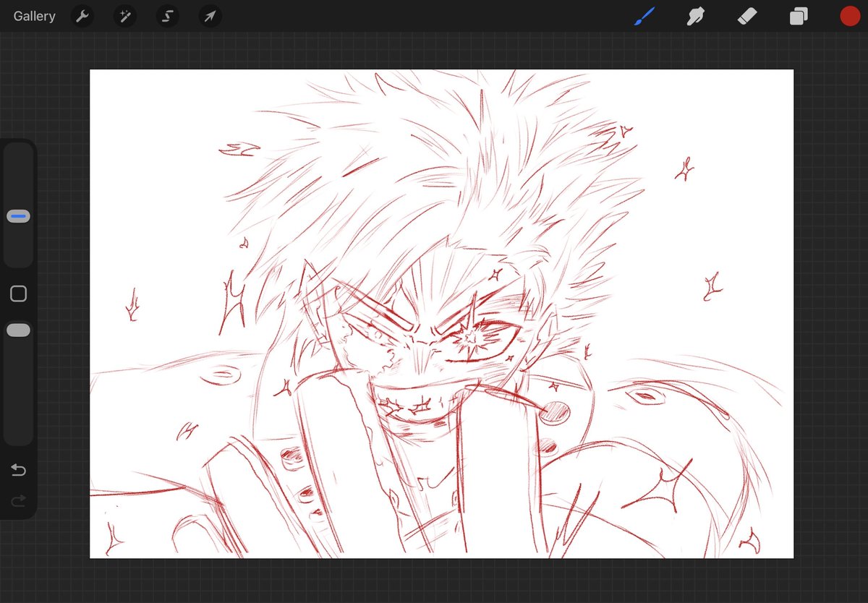Tap the active blue brush icon to open Brush Library
Image resolution: width=868 pixels, height=603 pixels.
tap(643, 16)
